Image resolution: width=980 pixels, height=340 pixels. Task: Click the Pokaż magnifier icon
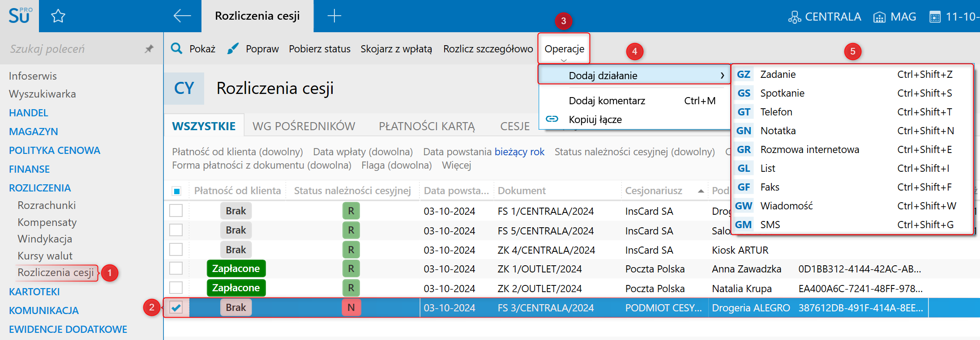[177, 48]
